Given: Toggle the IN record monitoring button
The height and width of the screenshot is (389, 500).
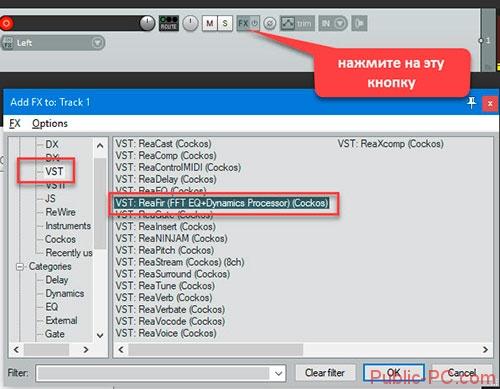Looking at the screenshot, I should click(x=326, y=24).
